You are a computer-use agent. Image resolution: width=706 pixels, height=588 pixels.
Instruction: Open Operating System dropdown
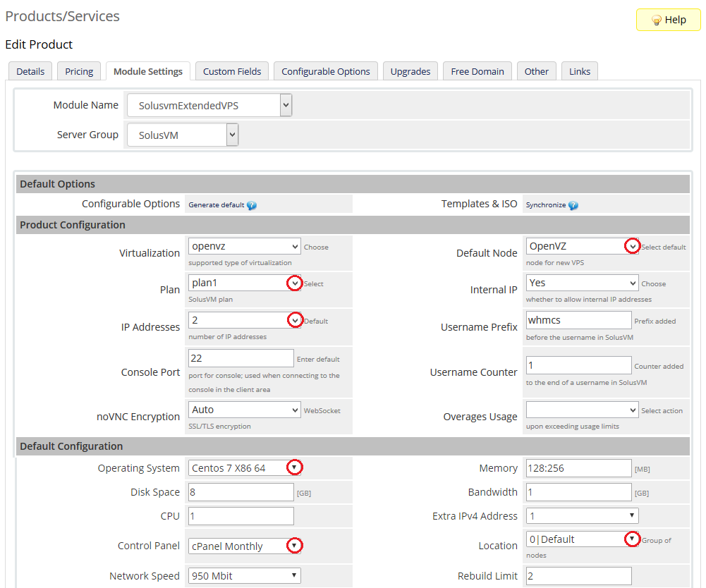tap(244, 467)
